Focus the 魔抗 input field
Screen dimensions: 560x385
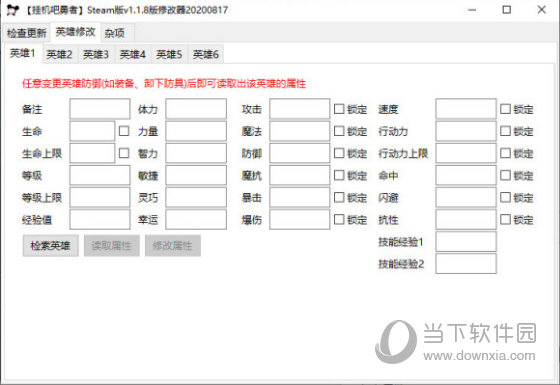(x=300, y=175)
